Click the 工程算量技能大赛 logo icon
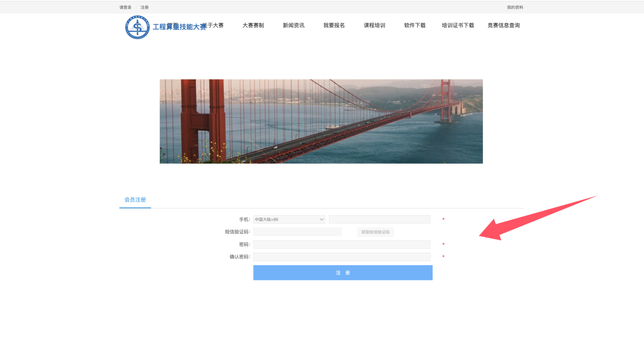The height and width of the screenshot is (342, 644). pyautogui.click(x=137, y=27)
